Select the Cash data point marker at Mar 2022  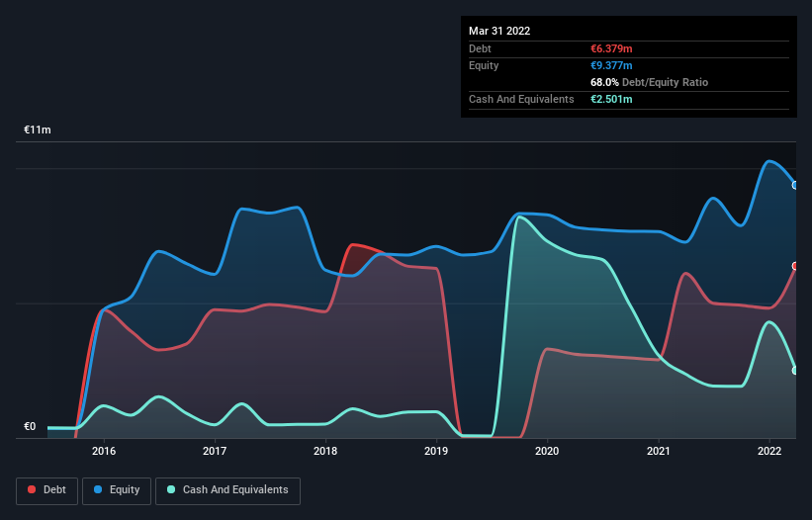(795, 371)
